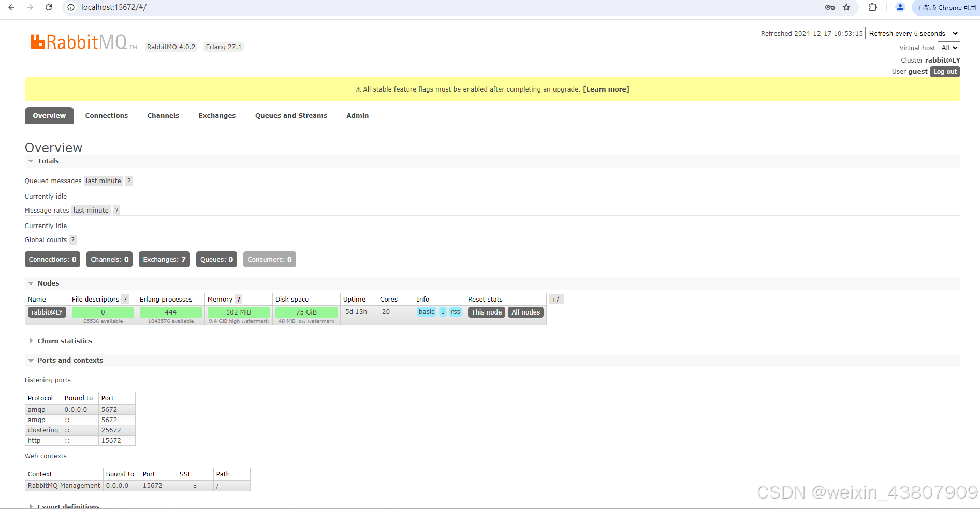
Task: Click the Cluster rabbit@LY label
Action: click(930, 60)
